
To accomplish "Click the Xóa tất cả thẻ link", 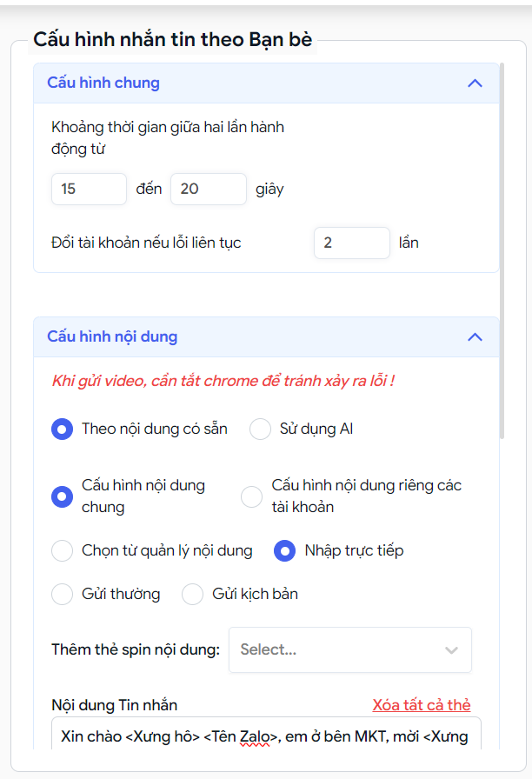I will coord(422,705).
